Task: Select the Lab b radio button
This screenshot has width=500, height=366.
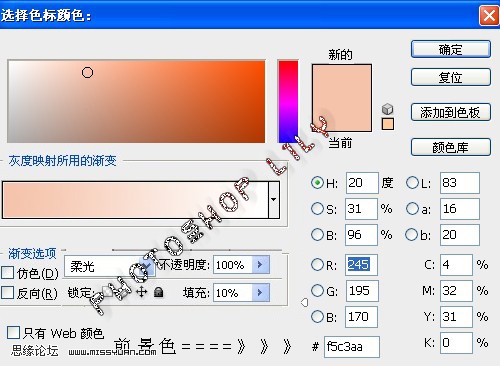Action: pyautogui.click(x=412, y=234)
